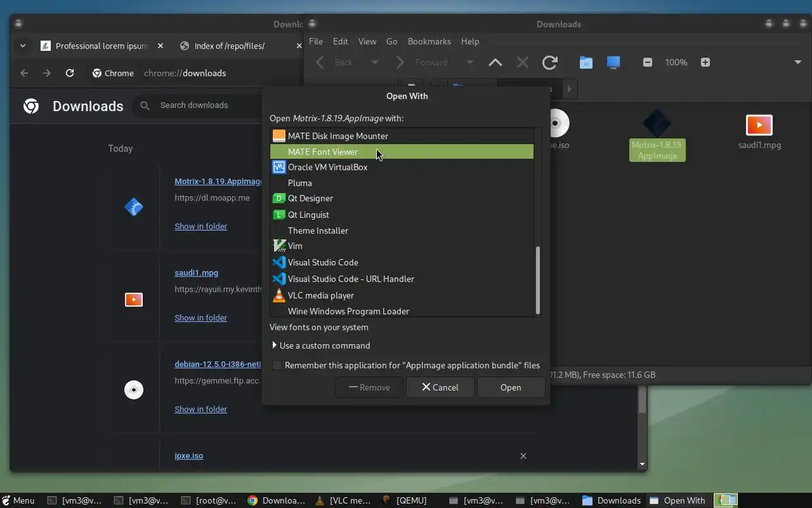Open Bookmarks menu in file manager
Viewport: 812px width, 508px height.
click(429, 41)
